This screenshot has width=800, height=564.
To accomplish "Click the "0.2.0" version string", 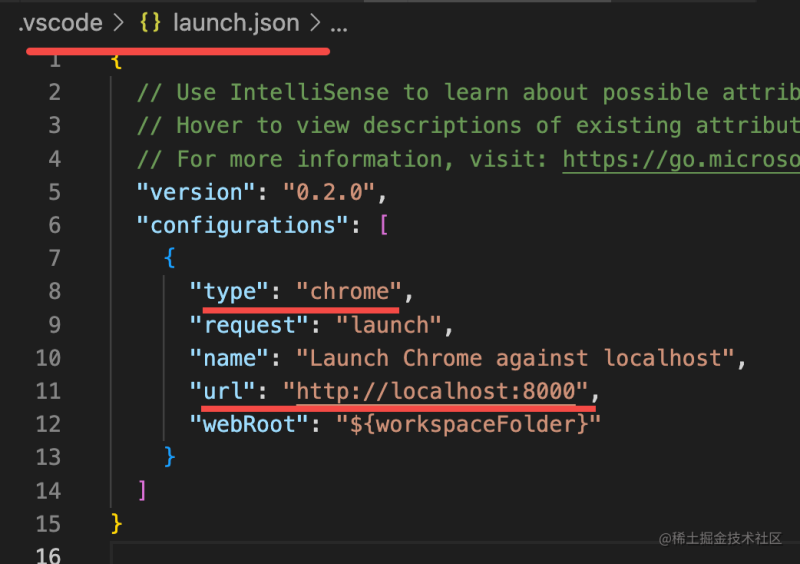I will click(329, 192).
